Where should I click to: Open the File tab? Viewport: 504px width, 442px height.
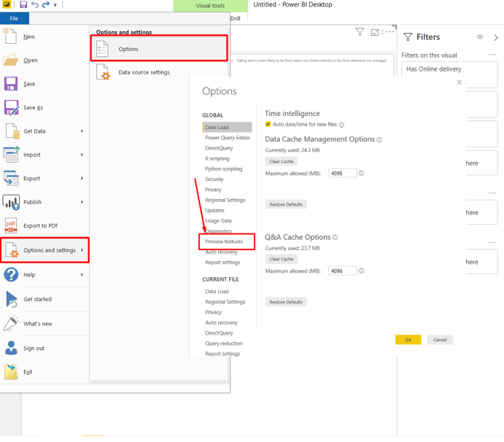pyautogui.click(x=14, y=18)
